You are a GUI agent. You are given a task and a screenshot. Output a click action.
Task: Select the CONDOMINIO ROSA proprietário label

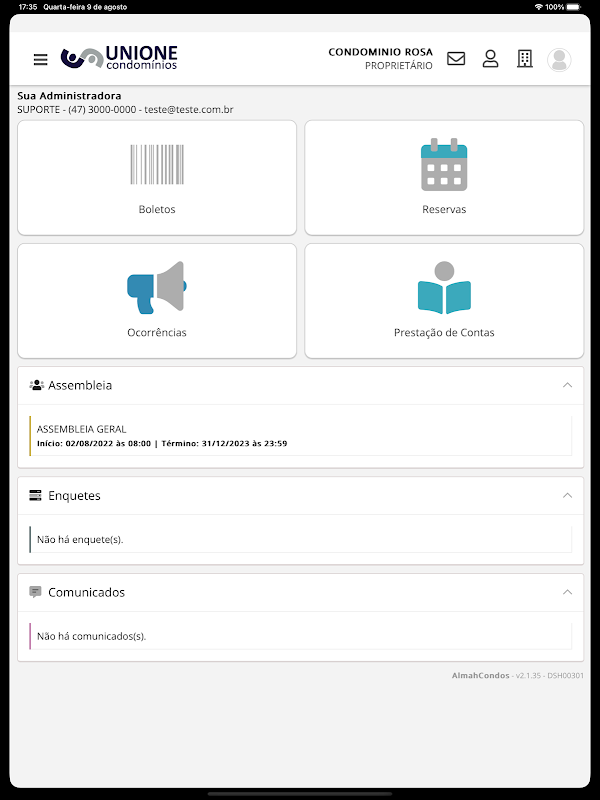point(381,59)
